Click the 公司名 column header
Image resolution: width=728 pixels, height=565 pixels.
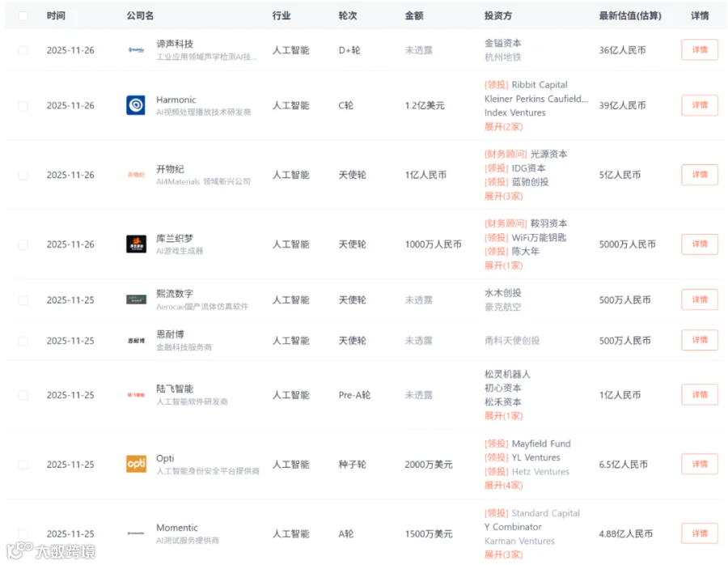pyautogui.click(x=140, y=16)
